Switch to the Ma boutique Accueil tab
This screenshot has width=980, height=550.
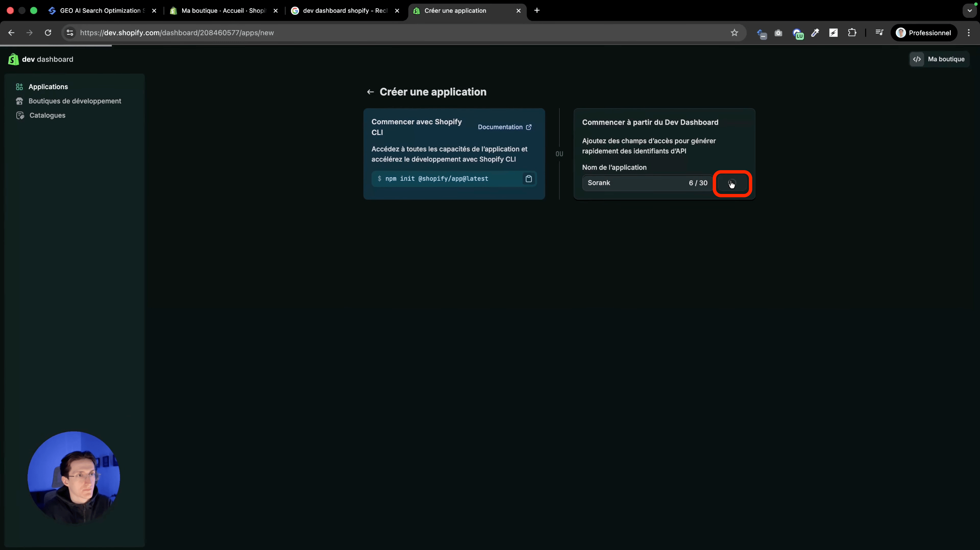coord(224,11)
